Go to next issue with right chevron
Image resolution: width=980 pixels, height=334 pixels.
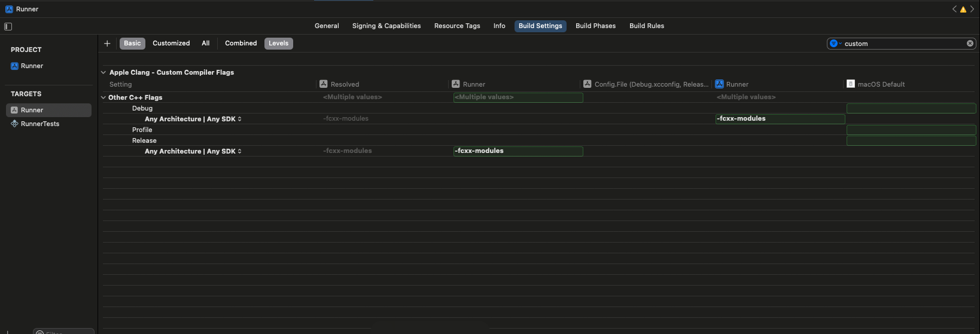coord(972,9)
